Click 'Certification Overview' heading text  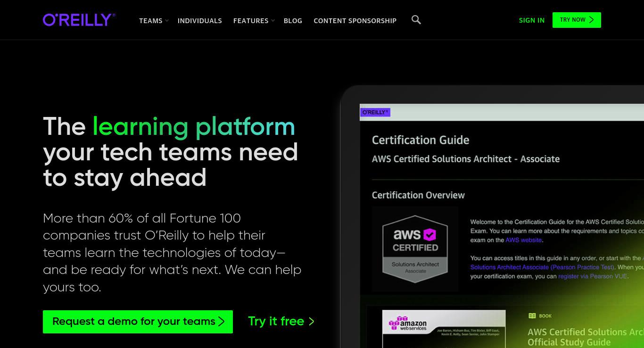point(418,195)
